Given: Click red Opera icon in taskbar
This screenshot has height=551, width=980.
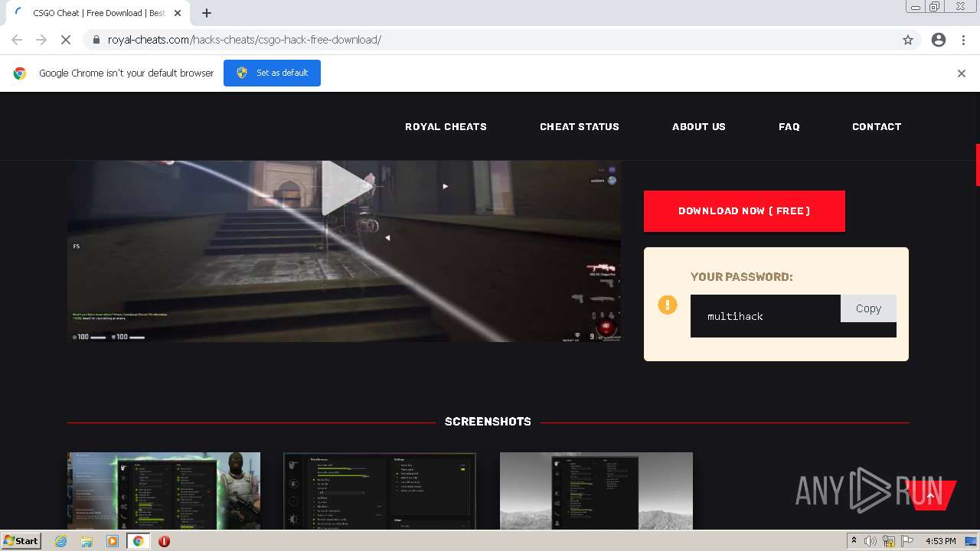Looking at the screenshot, I should [164, 541].
